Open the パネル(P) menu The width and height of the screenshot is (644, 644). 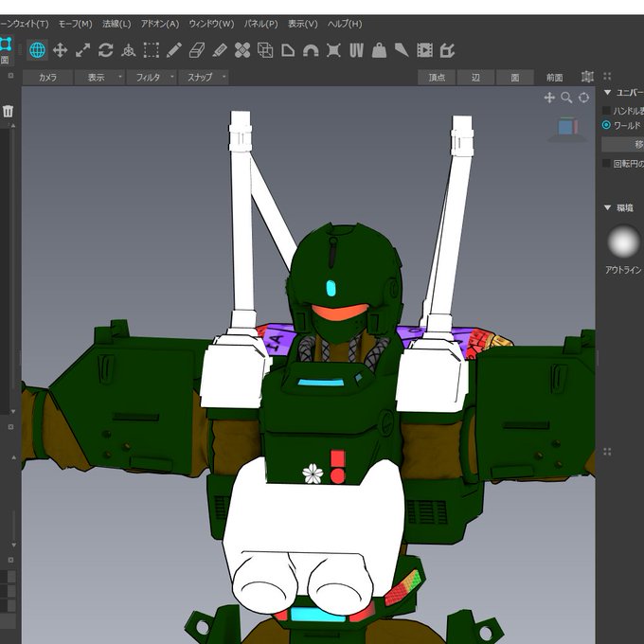pyautogui.click(x=260, y=24)
